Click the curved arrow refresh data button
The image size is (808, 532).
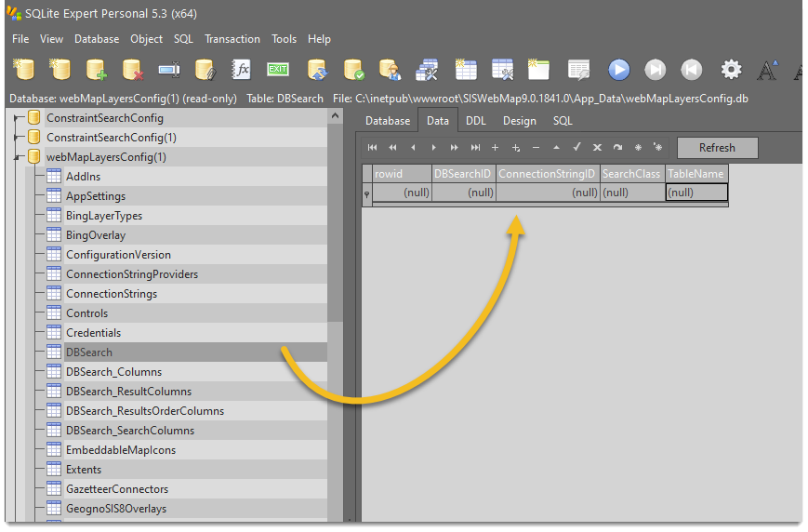[x=617, y=148]
